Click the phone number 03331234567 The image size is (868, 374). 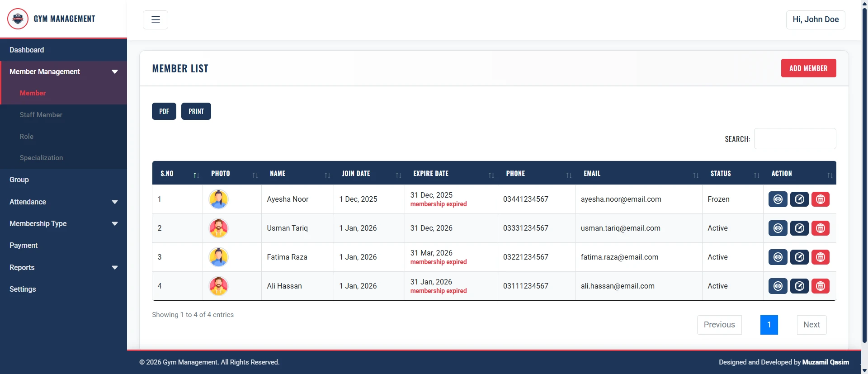[x=526, y=228]
